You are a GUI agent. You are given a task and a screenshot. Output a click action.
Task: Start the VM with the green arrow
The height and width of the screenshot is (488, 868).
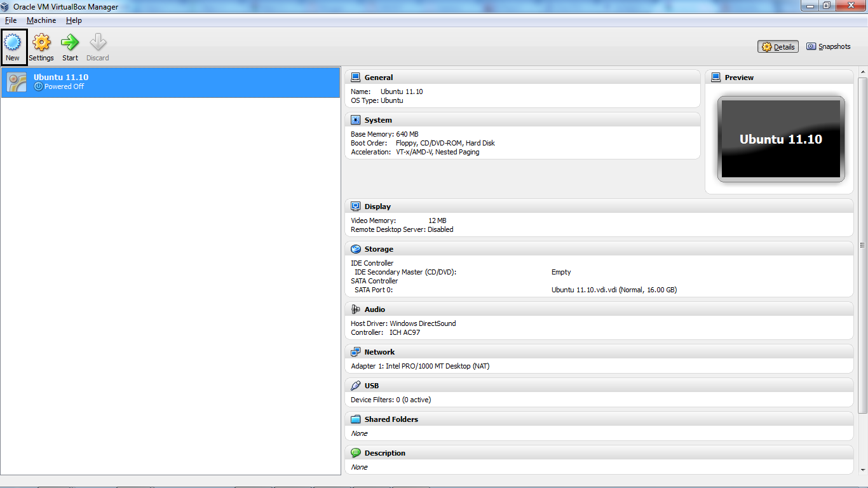click(x=70, y=43)
